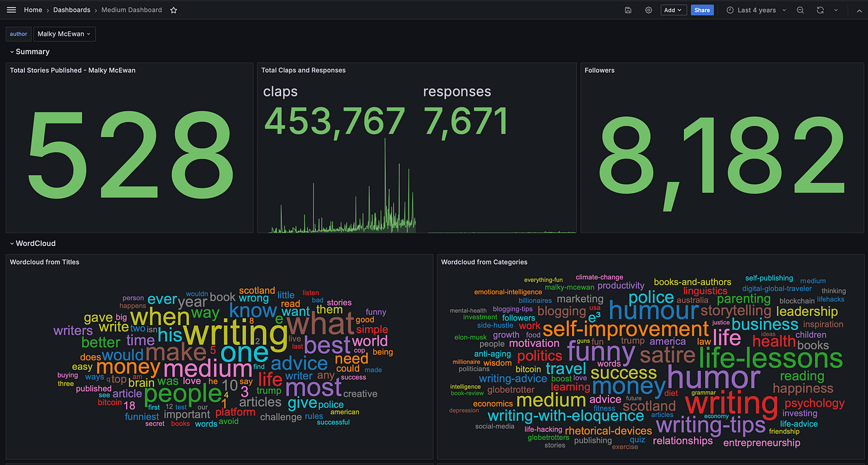Click the word 'advice' in Titles wordcloud
The height and width of the screenshot is (465, 868).
(x=299, y=363)
